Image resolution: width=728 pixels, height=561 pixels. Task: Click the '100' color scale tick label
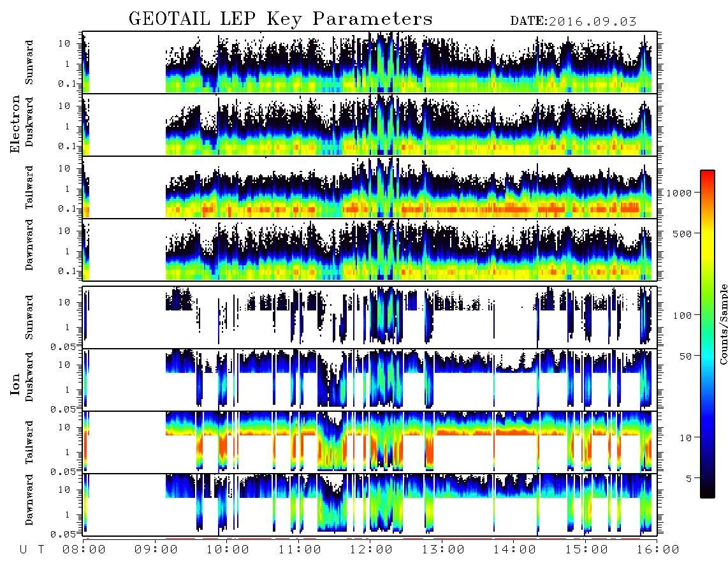pyautogui.click(x=683, y=316)
